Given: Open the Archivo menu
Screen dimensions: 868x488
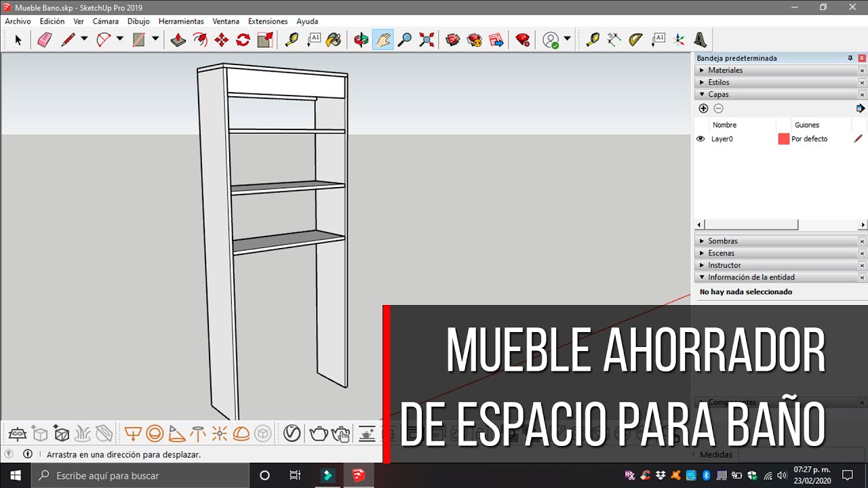Looking at the screenshot, I should 18,22.
